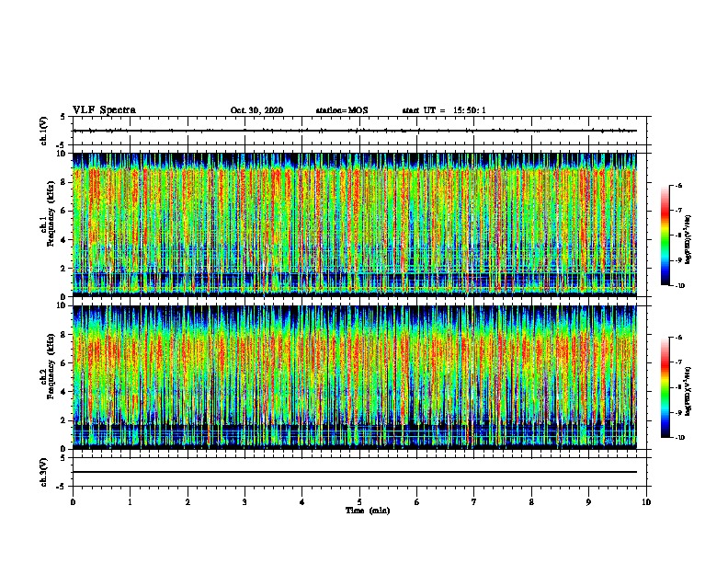This screenshot has height=563, width=728.
Task: Click the '6' kHz tick on ch.2 spectrogram axis
Action: tap(64, 362)
